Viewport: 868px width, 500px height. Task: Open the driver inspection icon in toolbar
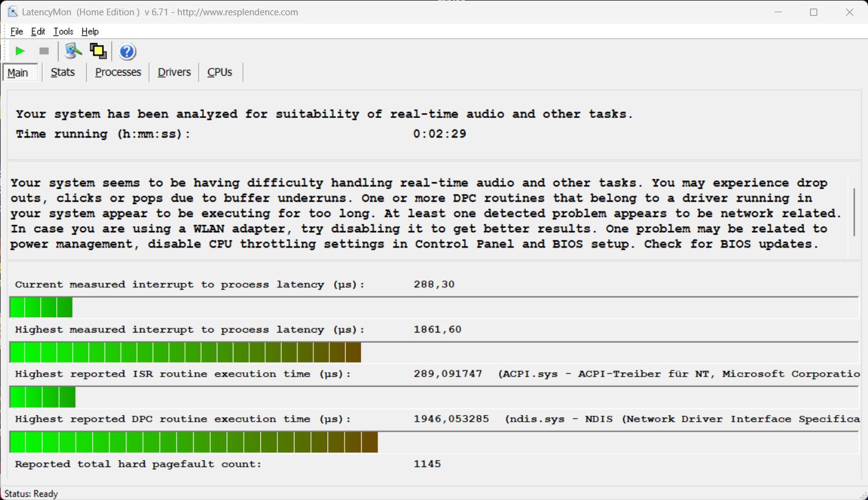coord(74,51)
